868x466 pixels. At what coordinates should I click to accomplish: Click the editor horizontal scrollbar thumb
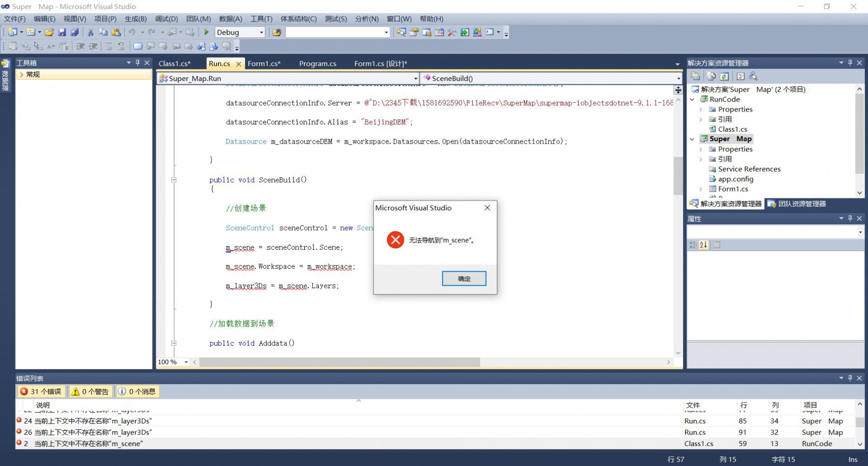click(x=339, y=362)
